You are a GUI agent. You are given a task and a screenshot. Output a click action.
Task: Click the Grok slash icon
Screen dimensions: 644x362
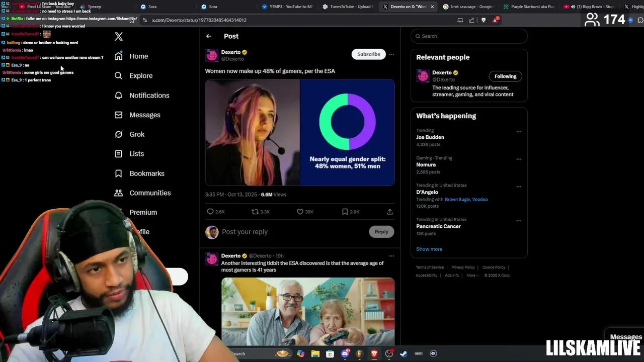(x=118, y=134)
